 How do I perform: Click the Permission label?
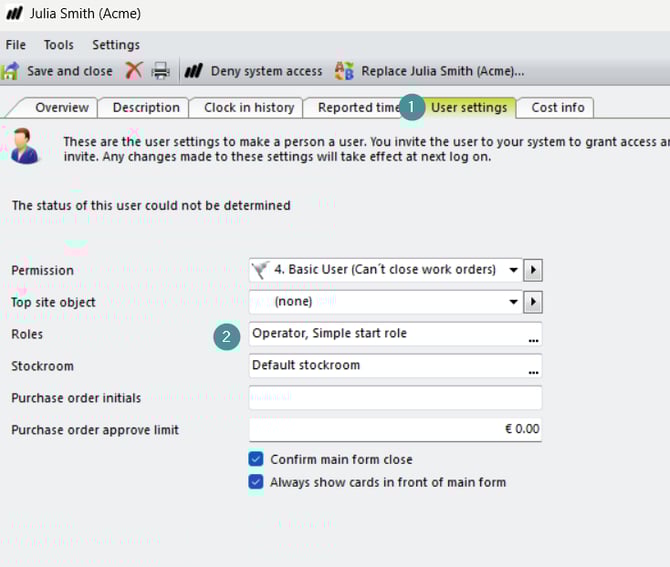point(42,270)
